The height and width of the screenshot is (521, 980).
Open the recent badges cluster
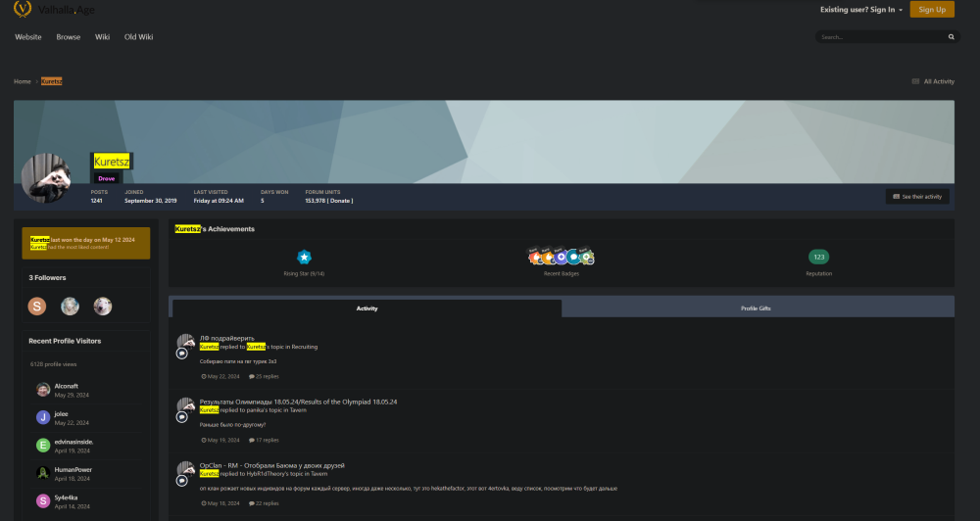click(x=561, y=257)
